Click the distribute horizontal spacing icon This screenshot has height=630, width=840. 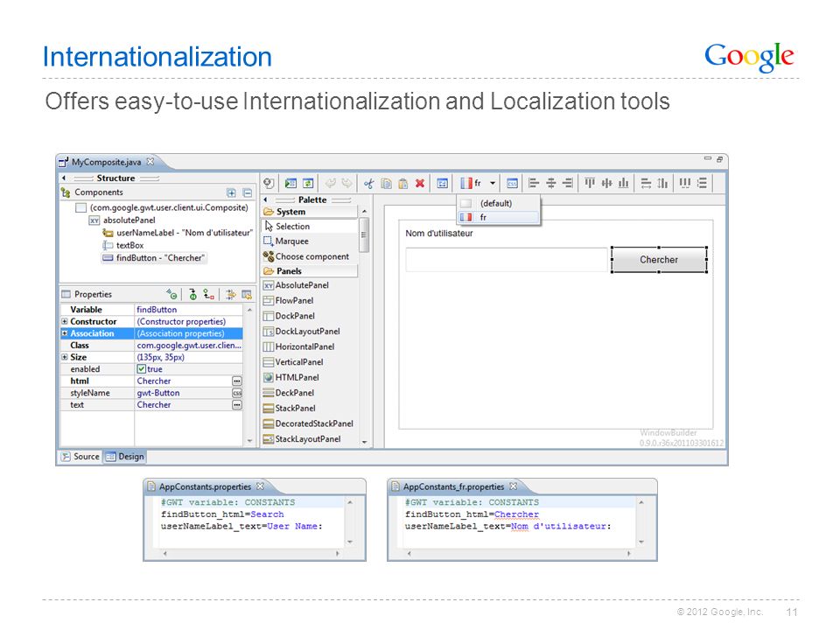coord(685,183)
